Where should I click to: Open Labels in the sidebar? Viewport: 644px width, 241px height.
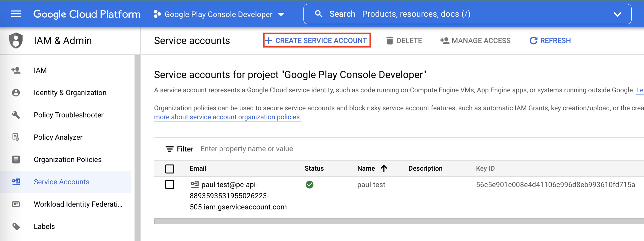click(x=44, y=226)
